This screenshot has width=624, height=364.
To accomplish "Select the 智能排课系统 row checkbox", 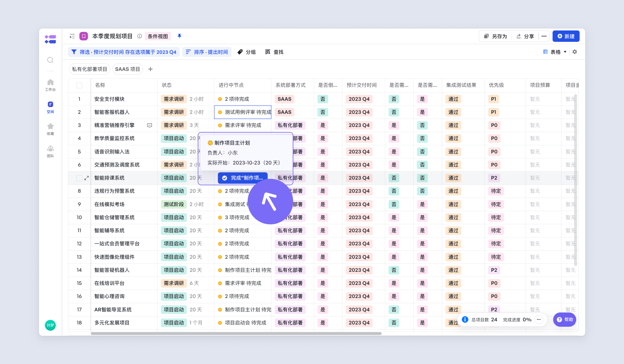I will pyautogui.click(x=79, y=178).
